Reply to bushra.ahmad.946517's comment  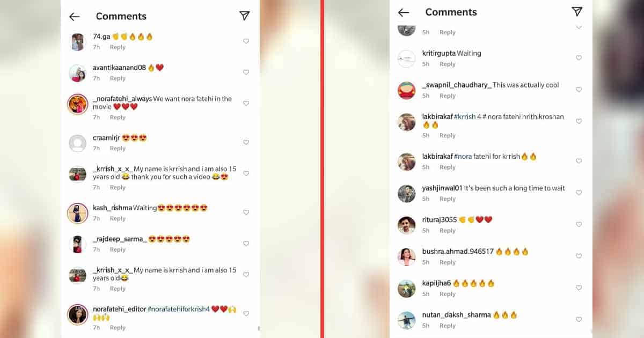point(448,262)
